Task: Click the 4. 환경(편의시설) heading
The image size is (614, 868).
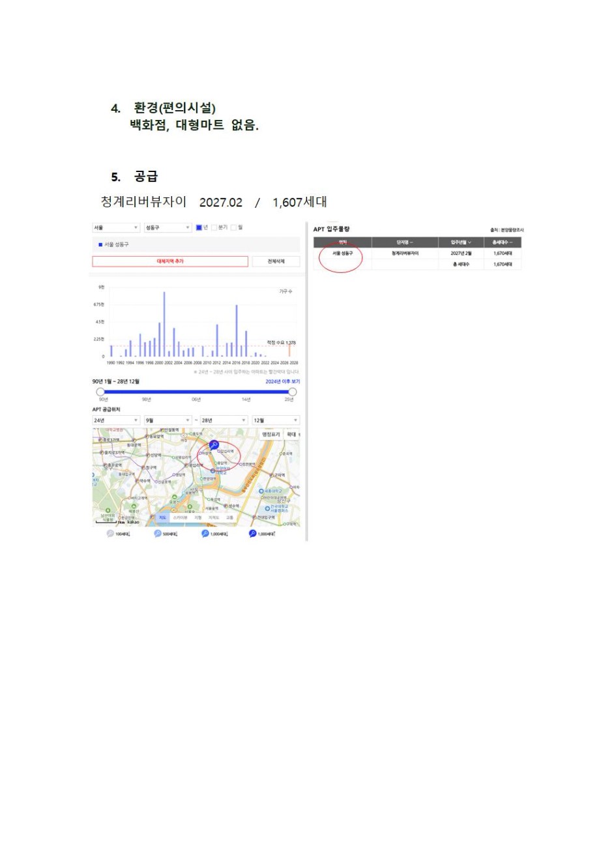Action: click(x=163, y=108)
